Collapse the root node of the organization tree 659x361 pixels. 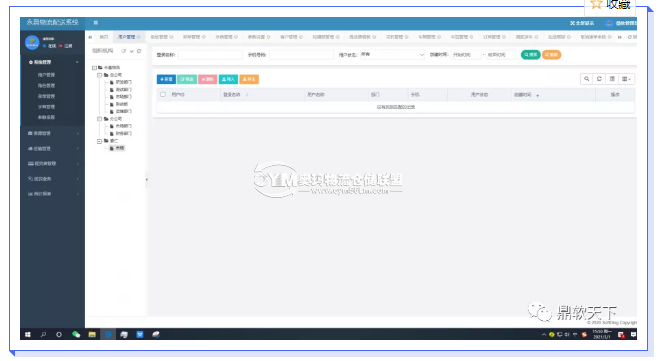[x=95, y=68]
